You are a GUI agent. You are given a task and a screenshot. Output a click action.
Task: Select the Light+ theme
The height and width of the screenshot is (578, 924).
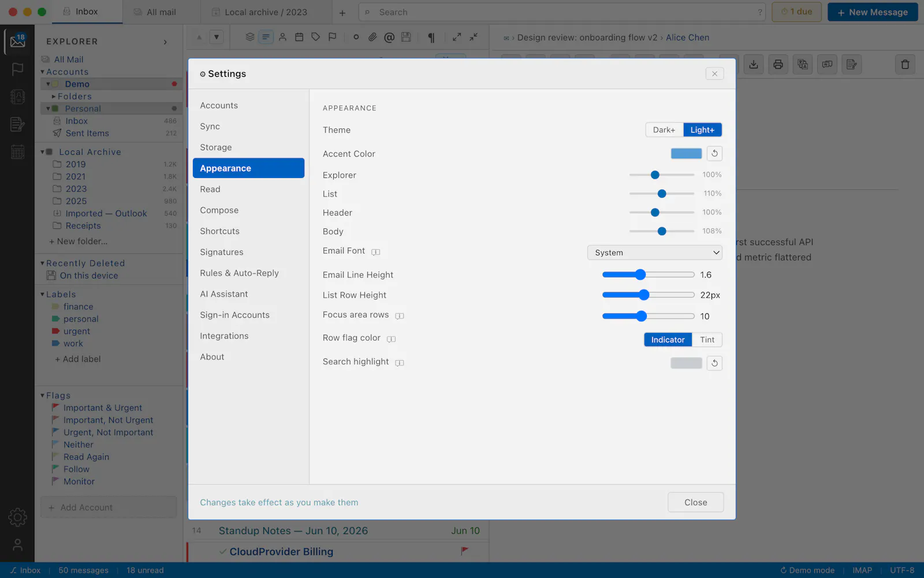[702, 130]
